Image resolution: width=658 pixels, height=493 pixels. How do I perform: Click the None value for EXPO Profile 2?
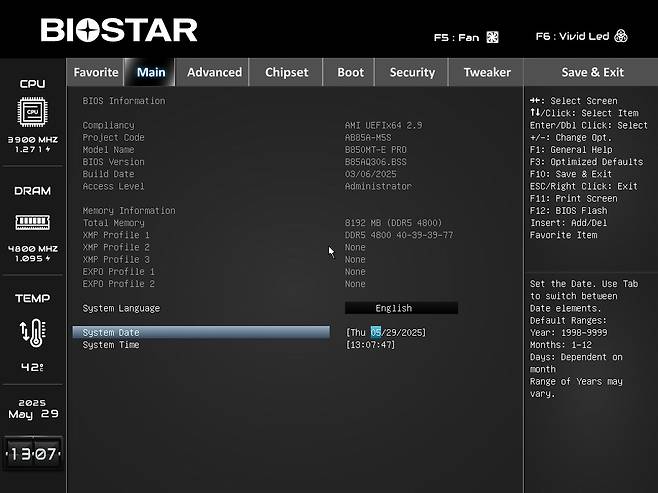coord(355,284)
